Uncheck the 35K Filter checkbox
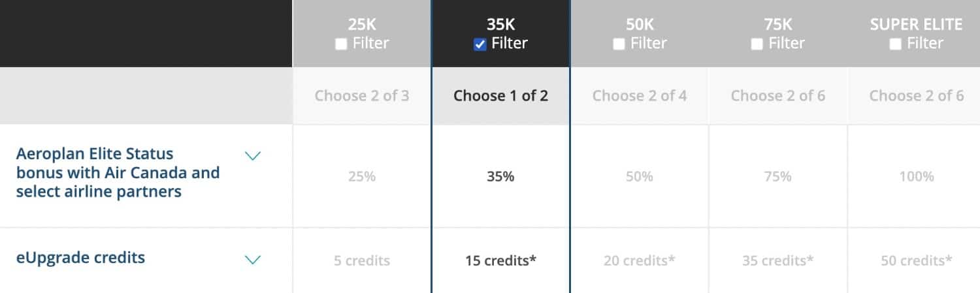This screenshot has width=980, height=293. coord(480,44)
